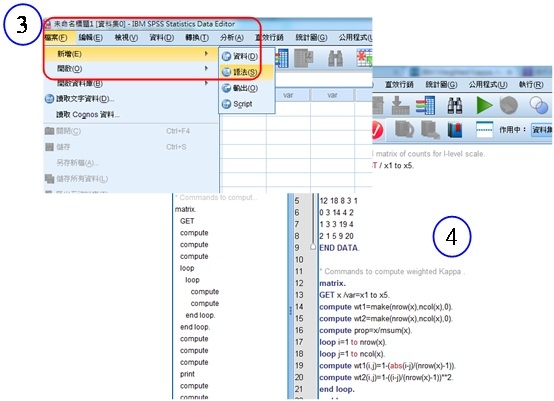Click line 21 end loop. text
Image resolution: width=554 pixels, height=401 pixels.
pyautogui.click(x=337, y=389)
